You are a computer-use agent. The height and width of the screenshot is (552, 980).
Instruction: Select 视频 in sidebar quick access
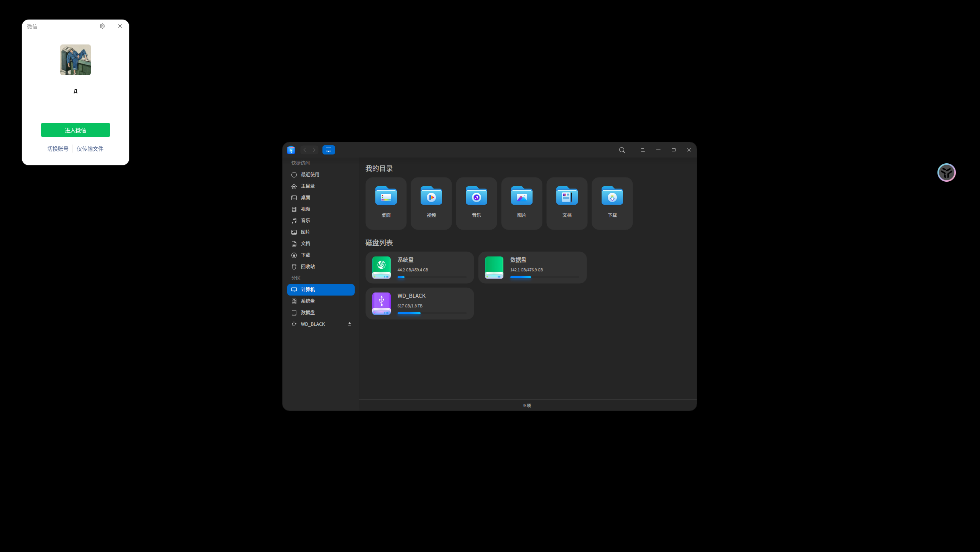tap(321, 209)
